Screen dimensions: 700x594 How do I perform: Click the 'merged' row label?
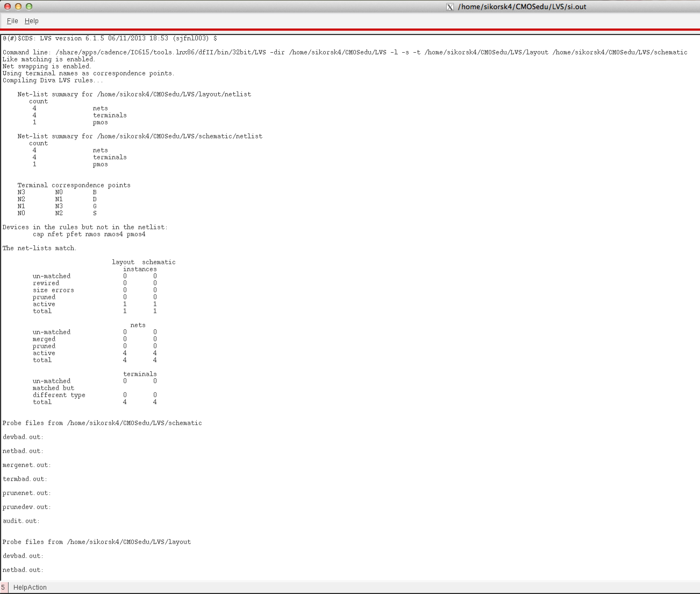(44, 339)
